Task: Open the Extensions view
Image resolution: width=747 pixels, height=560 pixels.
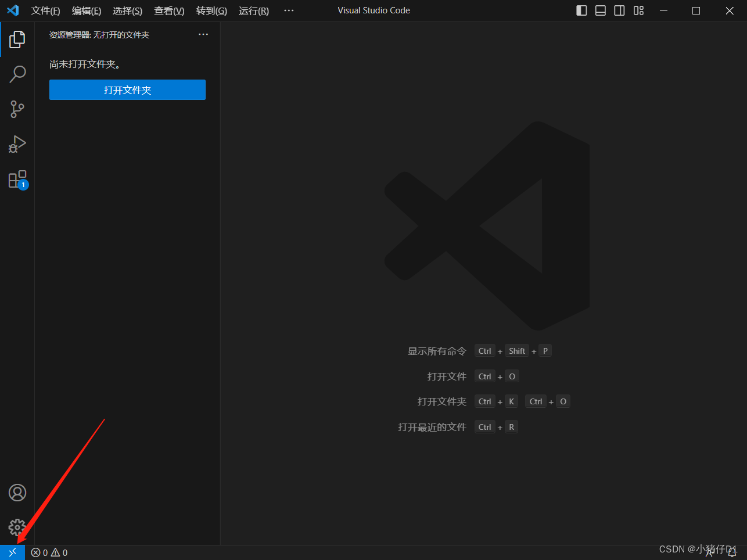Action: pos(17,180)
